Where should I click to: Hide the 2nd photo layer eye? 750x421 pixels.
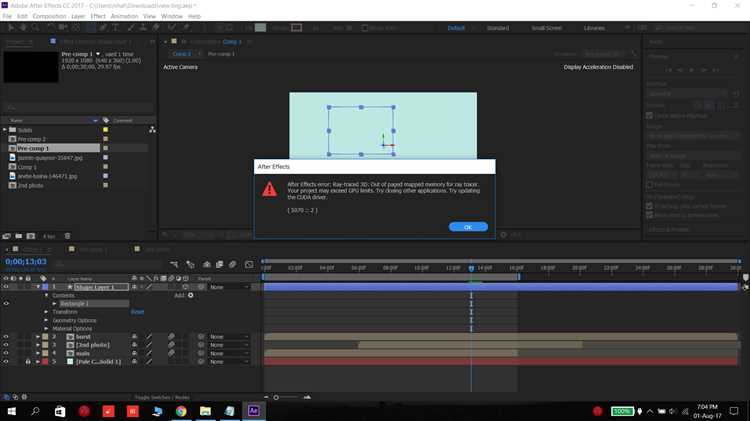pos(6,345)
